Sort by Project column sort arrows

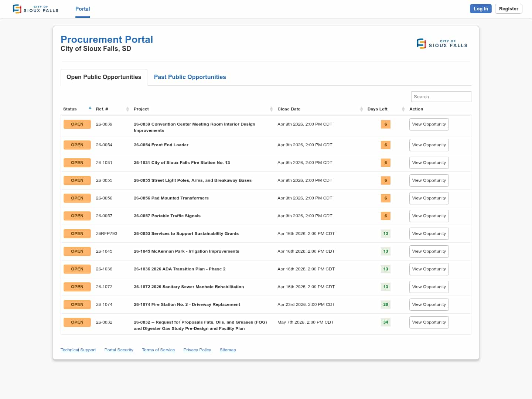[x=271, y=109]
